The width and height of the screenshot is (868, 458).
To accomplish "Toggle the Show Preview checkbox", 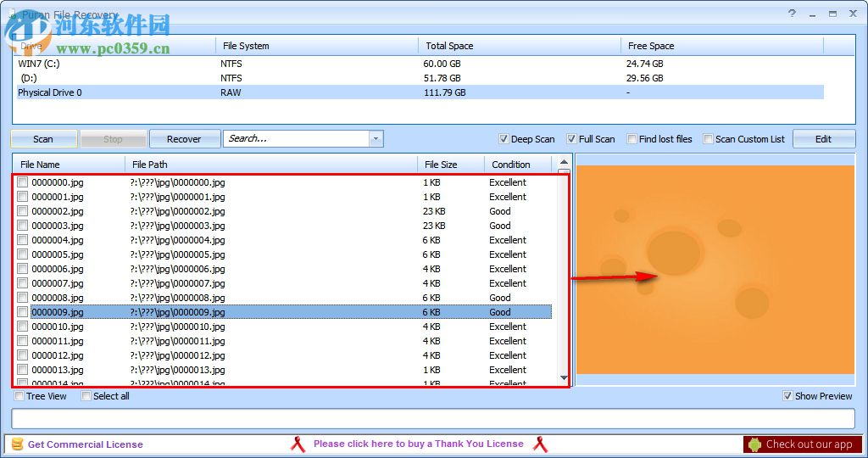I will pos(787,396).
